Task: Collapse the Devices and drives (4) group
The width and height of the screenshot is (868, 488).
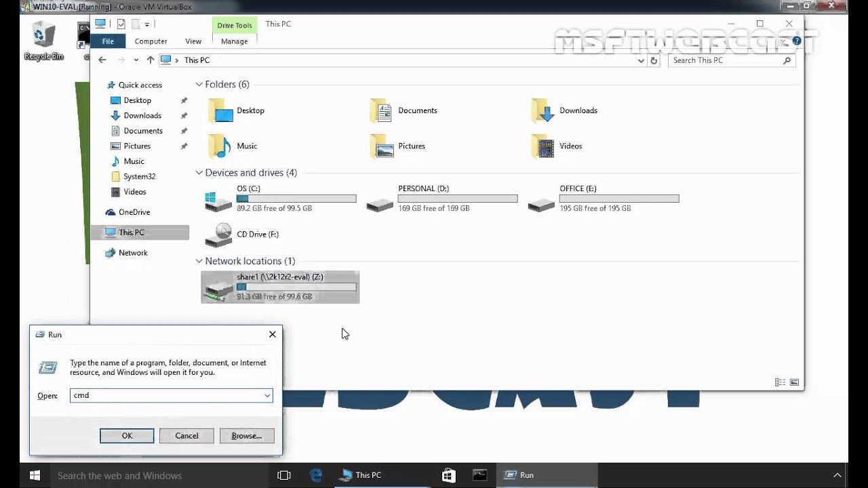Action: [199, 172]
